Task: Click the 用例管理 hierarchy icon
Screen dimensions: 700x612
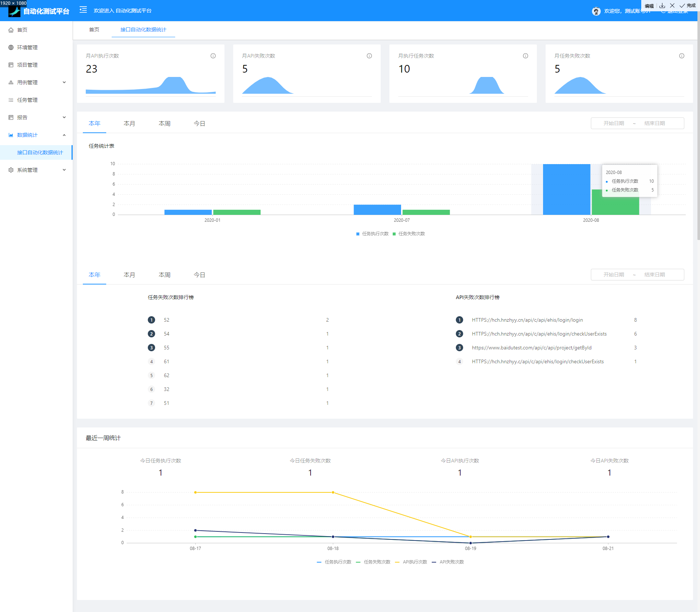Action: (11, 82)
